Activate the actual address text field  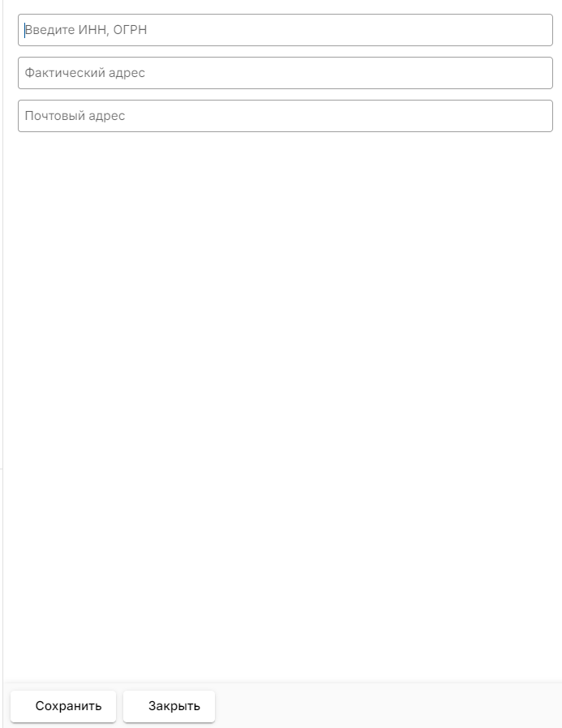(285, 73)
